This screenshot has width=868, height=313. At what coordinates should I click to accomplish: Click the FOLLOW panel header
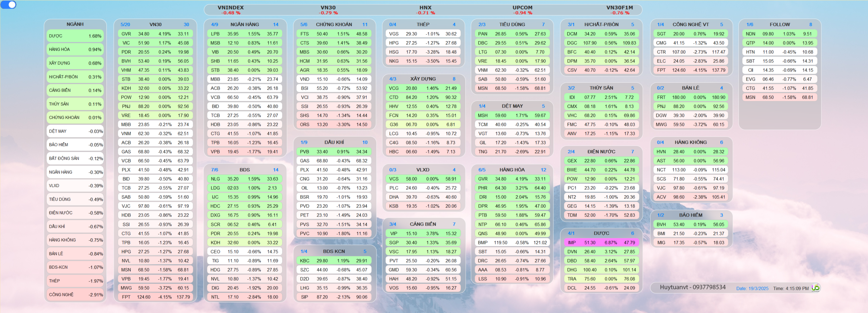pos(780,24)
